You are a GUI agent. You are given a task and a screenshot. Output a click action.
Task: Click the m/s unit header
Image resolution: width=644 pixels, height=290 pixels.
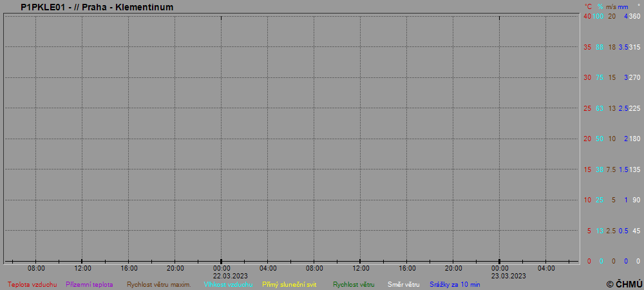coord(611,6)
